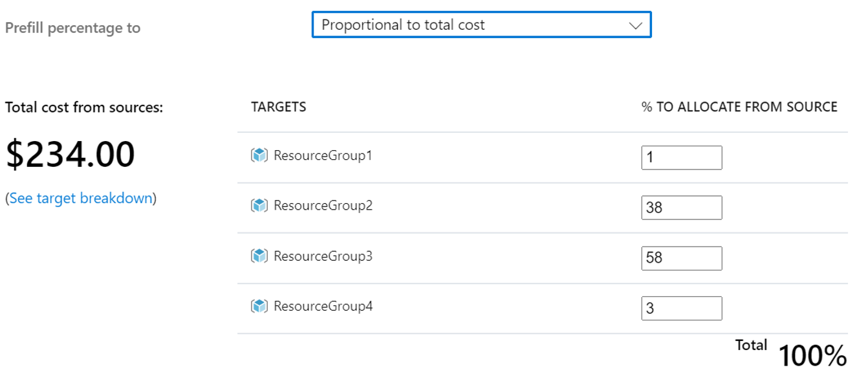Focus the ResourceGroup3 percentage field showing 58
Screen dimensions: 868x376
[x=681, y=258]
